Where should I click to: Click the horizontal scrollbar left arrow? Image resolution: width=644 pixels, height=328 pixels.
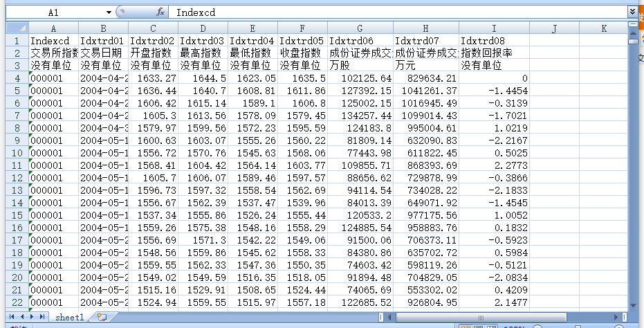click(389, 317)
